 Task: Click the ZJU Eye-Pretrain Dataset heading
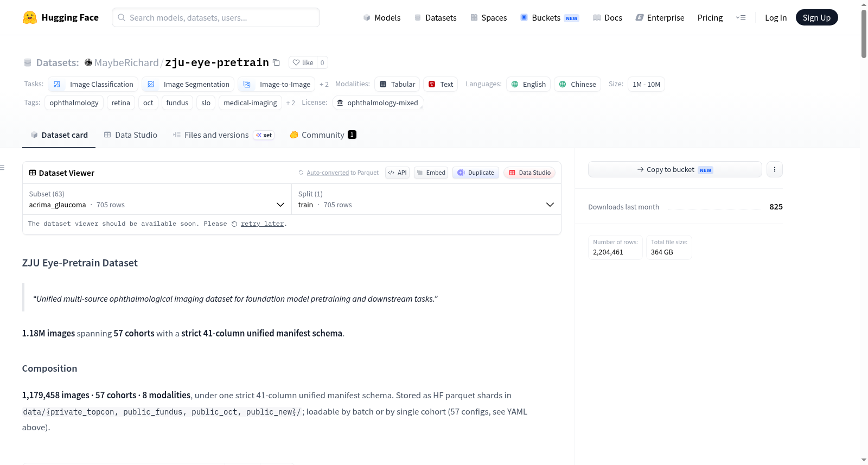(80, 263)
